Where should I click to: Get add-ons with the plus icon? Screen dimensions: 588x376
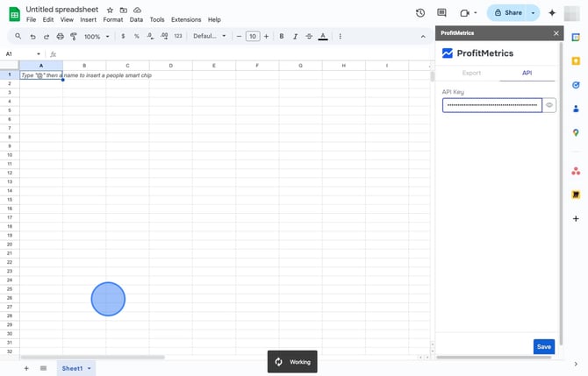(576, 219)
